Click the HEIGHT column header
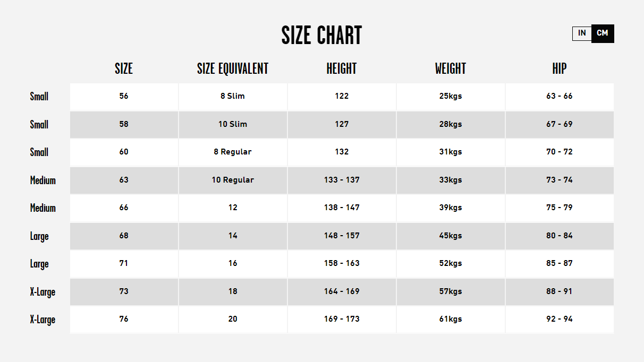644x362 pixels. click(x=342, y=68)
